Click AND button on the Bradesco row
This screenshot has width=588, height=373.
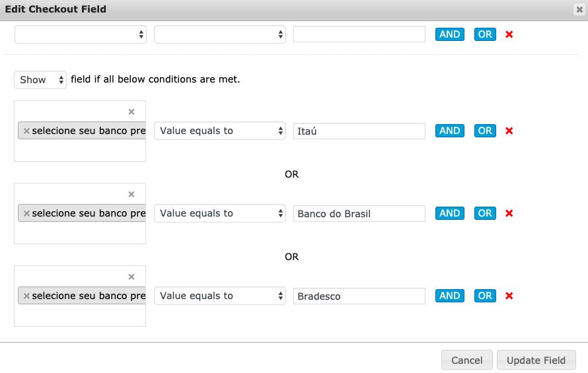449,296
